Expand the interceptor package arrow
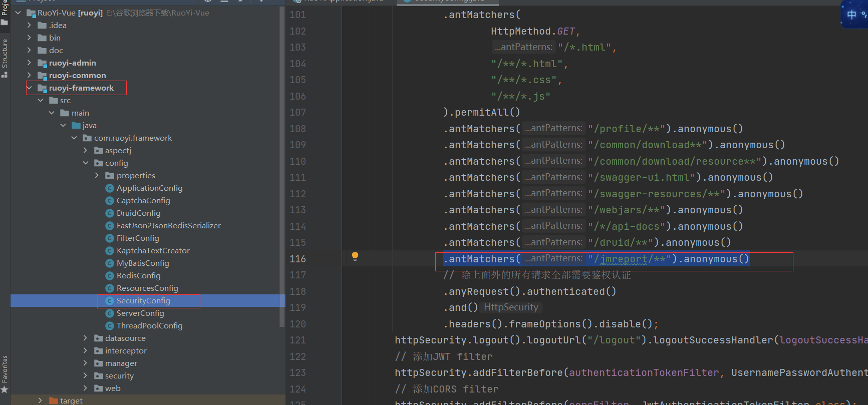Viewport: 868px width, 405px height. coord(86,350)
